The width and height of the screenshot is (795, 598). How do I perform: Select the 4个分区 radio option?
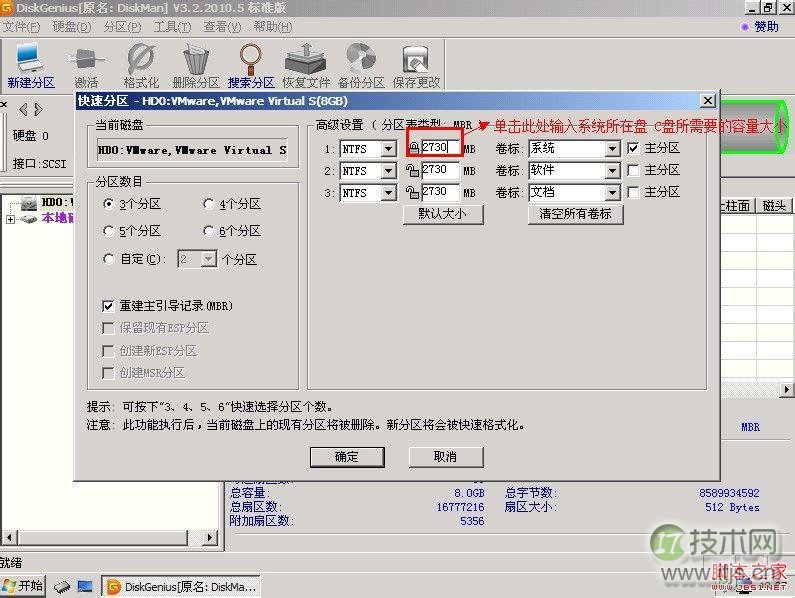pyautogui.click(x=208, y=204)
